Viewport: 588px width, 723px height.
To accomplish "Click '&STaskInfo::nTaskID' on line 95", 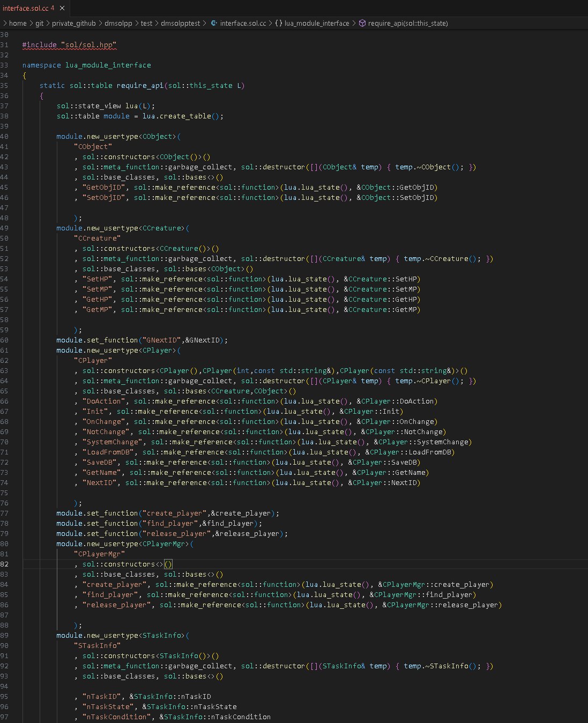I will coord(170,696).
